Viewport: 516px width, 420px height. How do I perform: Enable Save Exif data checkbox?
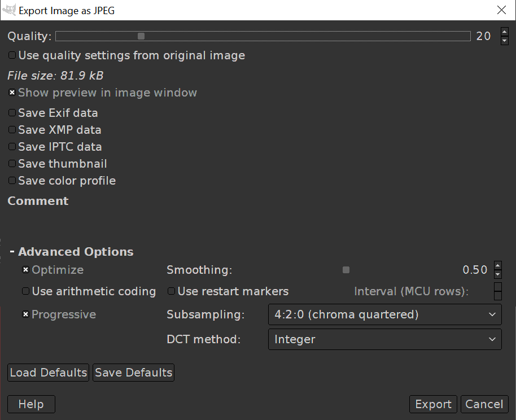click(12, 113)
